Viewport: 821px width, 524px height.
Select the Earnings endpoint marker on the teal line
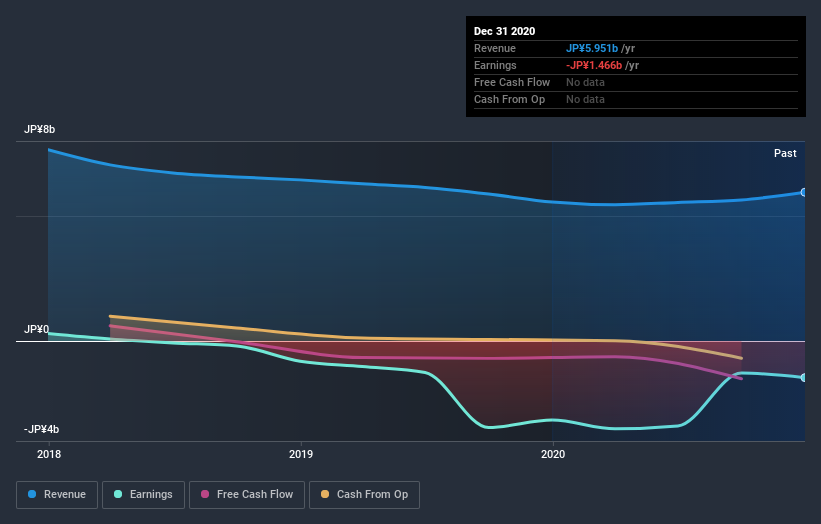pos(803,377)
